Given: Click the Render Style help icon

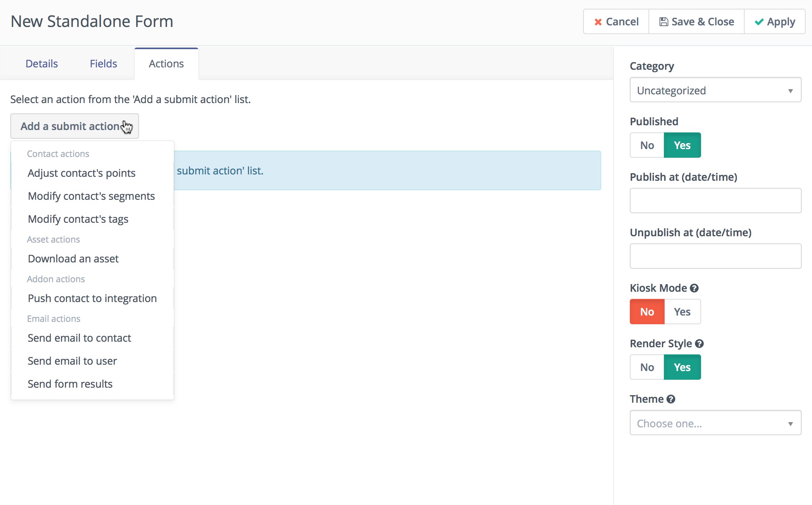Looking at the screenshot, I should [699, 344].
